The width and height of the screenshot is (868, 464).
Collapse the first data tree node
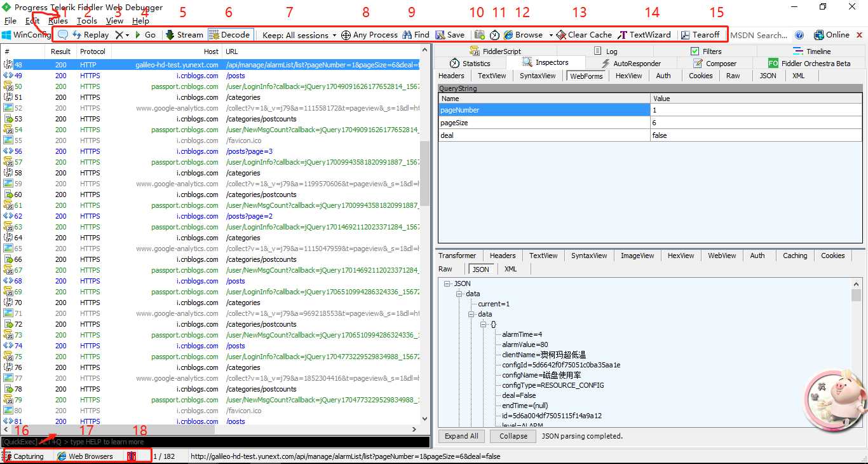460,294
